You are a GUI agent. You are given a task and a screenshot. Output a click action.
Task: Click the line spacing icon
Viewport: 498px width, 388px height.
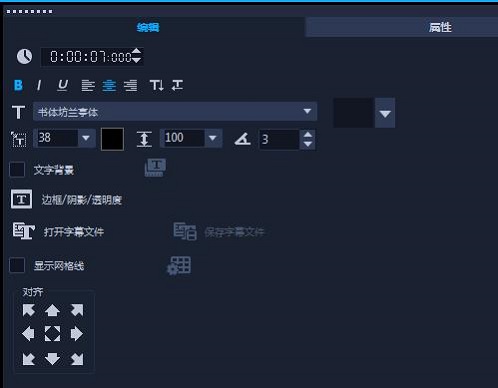[x=144, y=139]
